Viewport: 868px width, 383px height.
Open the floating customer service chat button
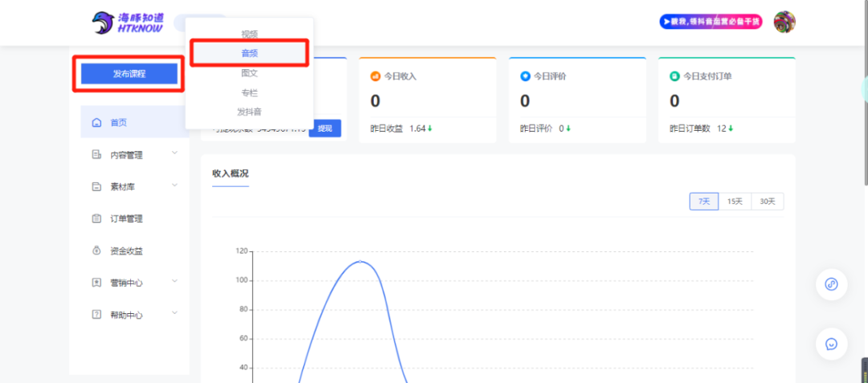pyautogui.click(x=832, y=344)
